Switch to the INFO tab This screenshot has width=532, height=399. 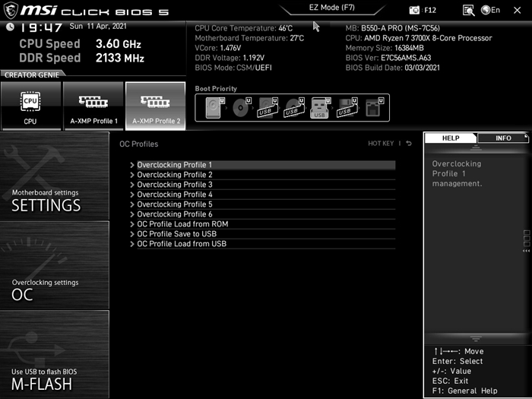pos(502,138)
